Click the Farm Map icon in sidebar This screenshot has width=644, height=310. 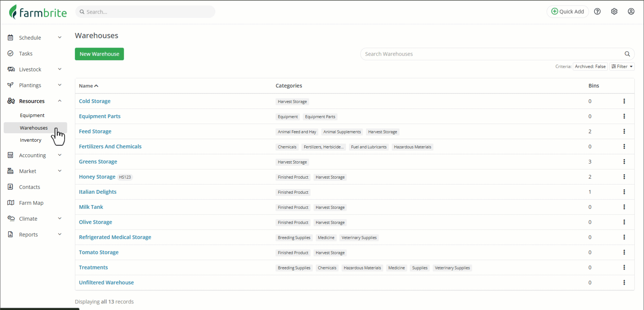pyautogui.click(x=11, y=203)
